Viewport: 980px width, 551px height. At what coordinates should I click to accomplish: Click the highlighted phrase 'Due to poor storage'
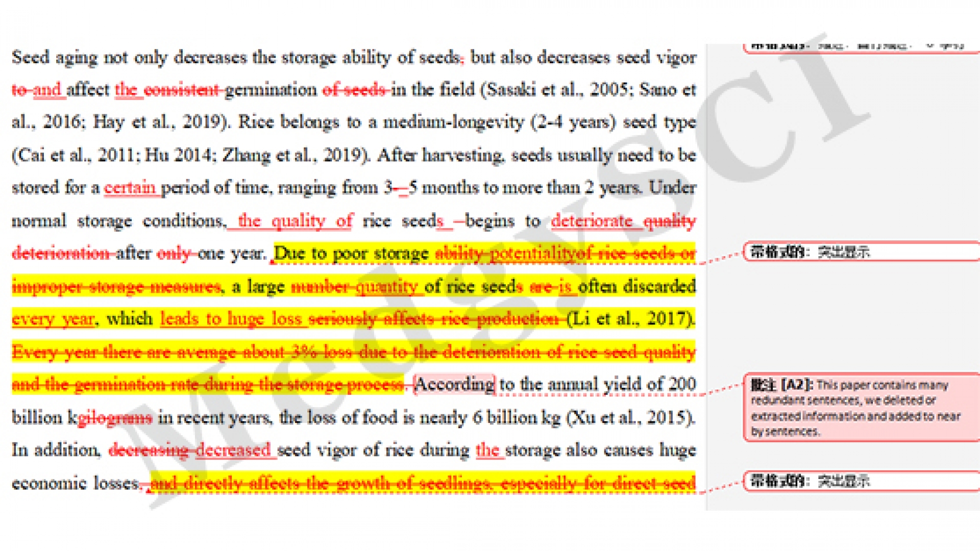click(x=351, y=254)
